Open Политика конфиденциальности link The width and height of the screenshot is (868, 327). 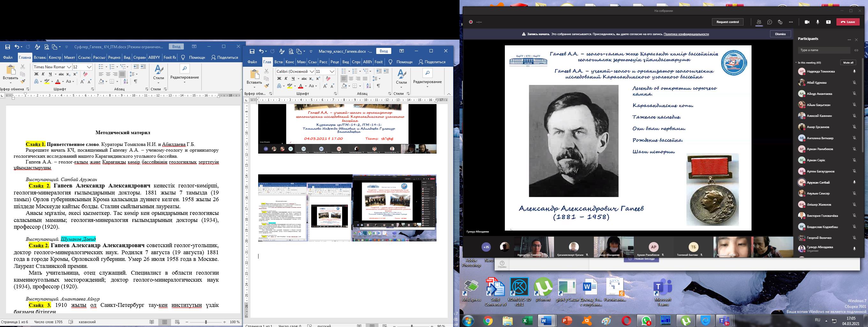[x=686, y=34]
